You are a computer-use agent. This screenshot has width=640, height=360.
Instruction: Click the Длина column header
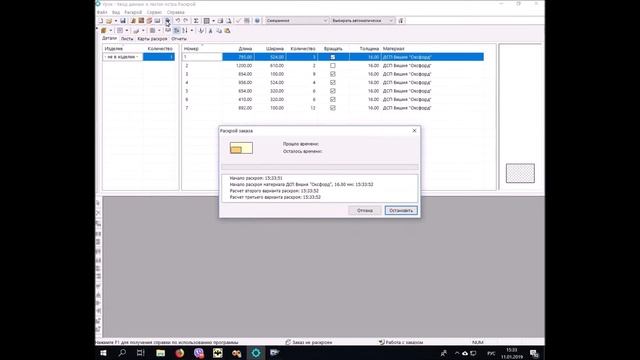tap(245, 49)
